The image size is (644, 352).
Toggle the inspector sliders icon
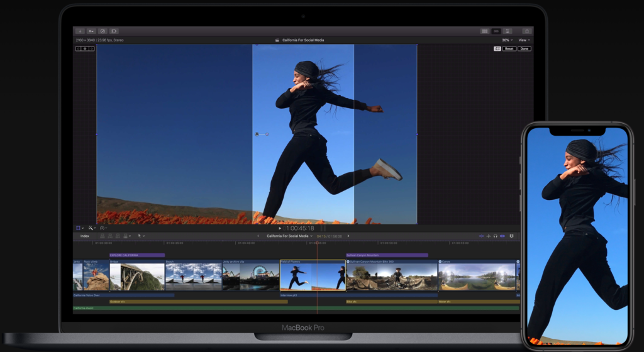(x=508, y=31)
